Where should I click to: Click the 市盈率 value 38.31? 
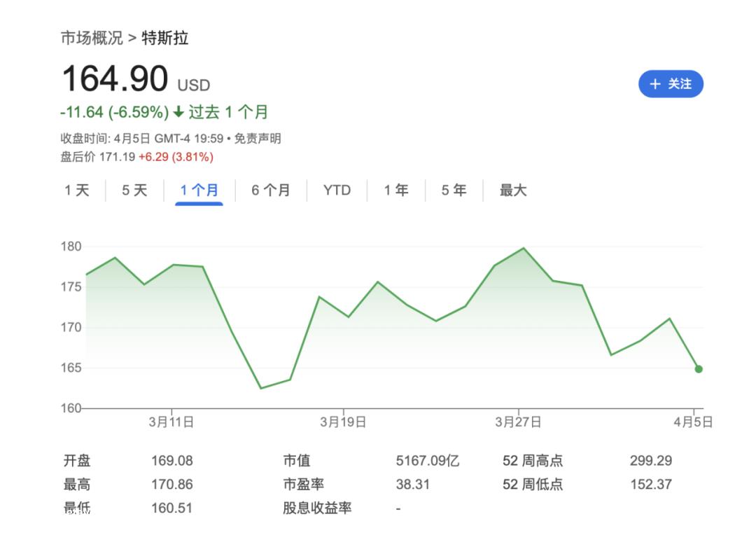tap(413, 484)
